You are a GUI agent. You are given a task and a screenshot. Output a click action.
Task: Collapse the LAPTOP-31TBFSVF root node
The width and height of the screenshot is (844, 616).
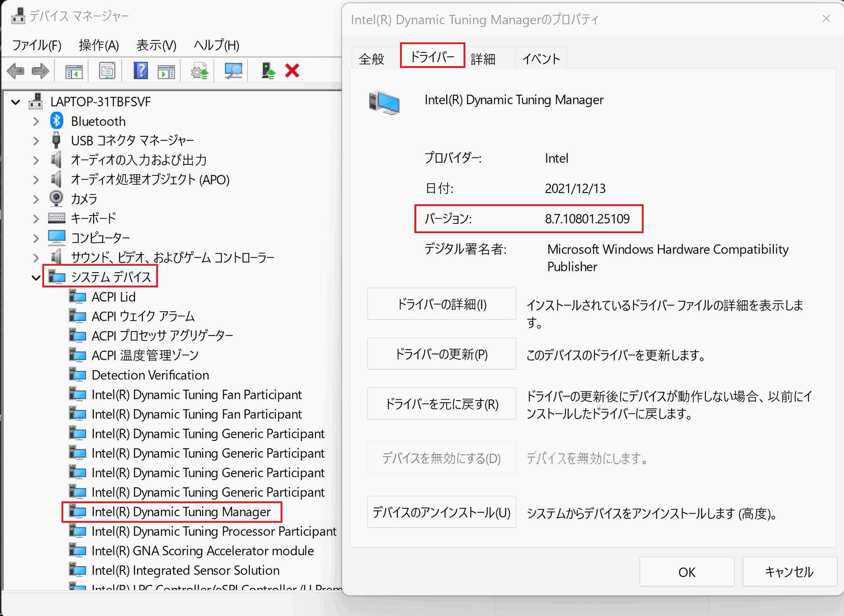click(16, 102)
